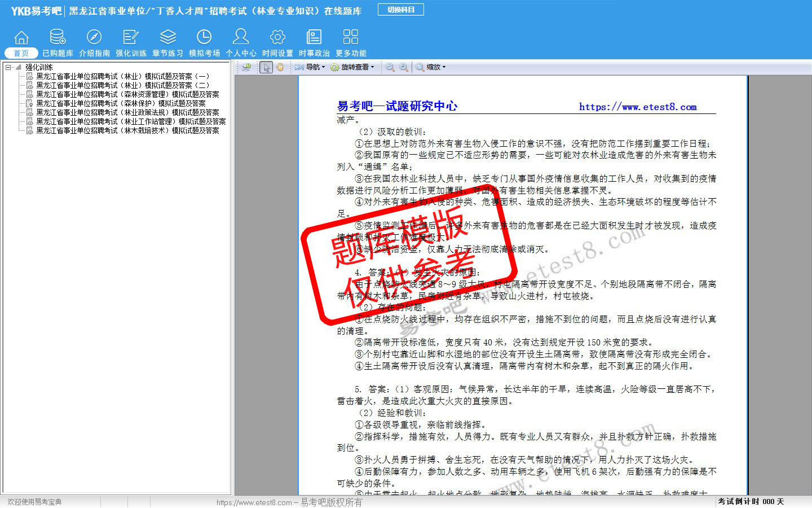812x508 pixels.
Task: Open the https://www.etest8.com header link
Action: click(638, 107)
